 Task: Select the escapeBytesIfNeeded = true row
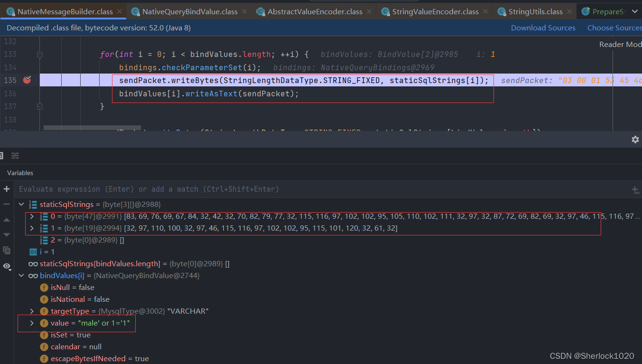pos(327,359)
